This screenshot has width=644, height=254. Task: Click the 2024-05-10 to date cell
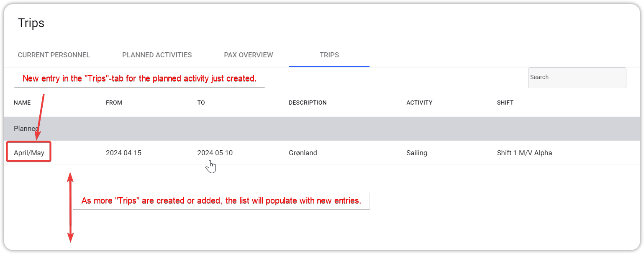[215, 153]
